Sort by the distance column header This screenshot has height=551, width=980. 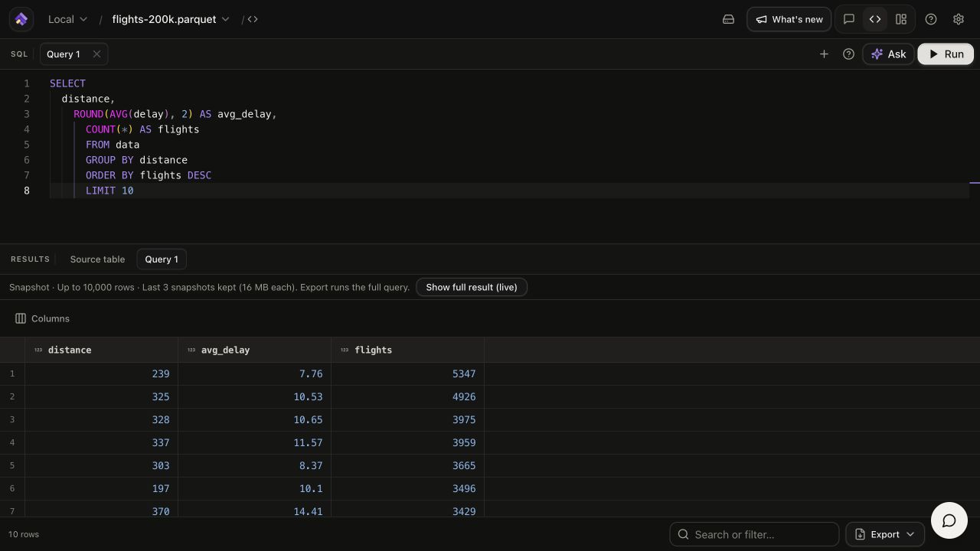click(102, 350)
